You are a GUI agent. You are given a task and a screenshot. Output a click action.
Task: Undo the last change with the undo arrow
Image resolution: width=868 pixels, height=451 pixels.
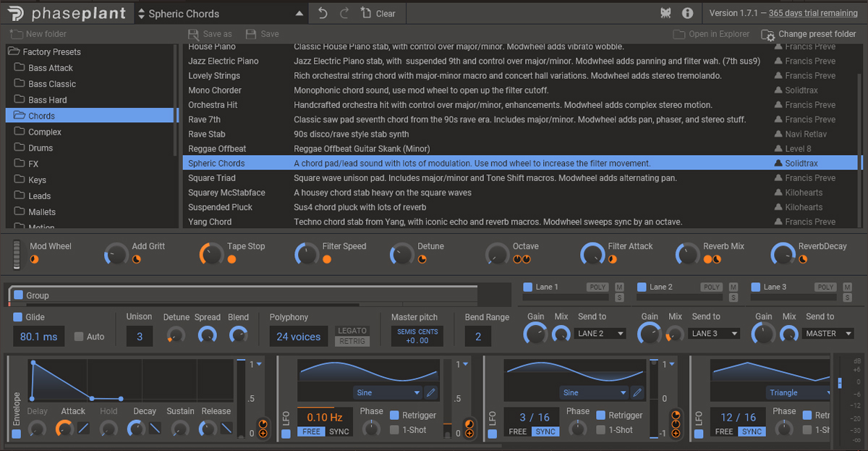323,13
